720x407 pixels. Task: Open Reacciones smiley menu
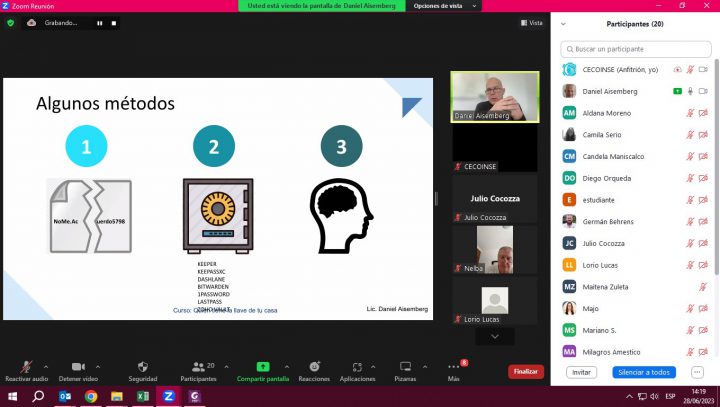click(x=314, y=367)
